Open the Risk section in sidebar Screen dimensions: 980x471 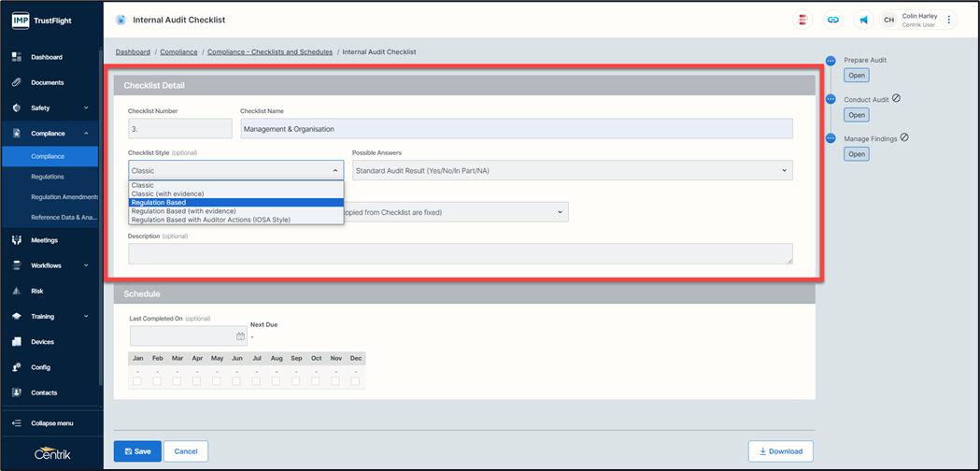pos(37,291)
